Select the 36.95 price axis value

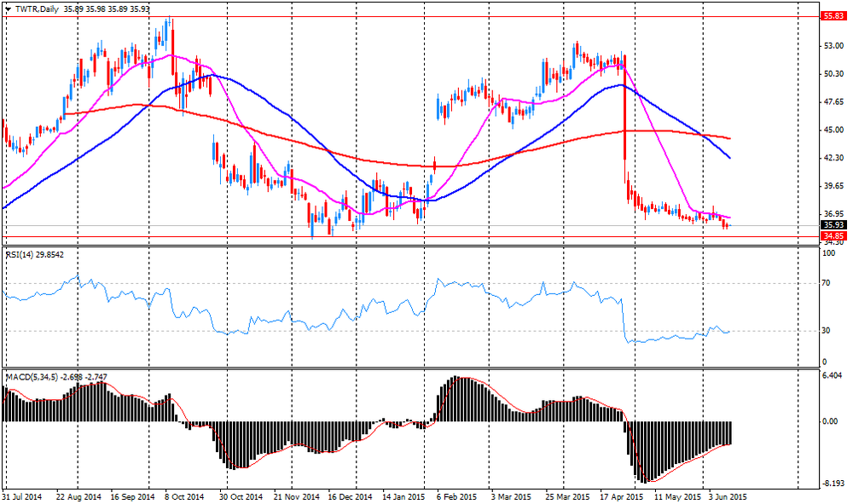pyautogui.click(x=834, y=214)
